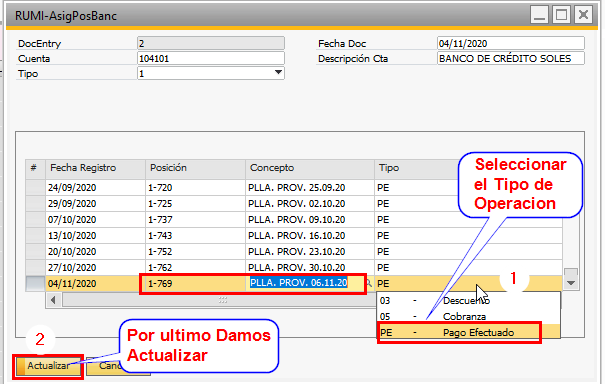This screenshot has height=384, width=605.
Task: Click the Concepto column header
Action: [309, 168]
